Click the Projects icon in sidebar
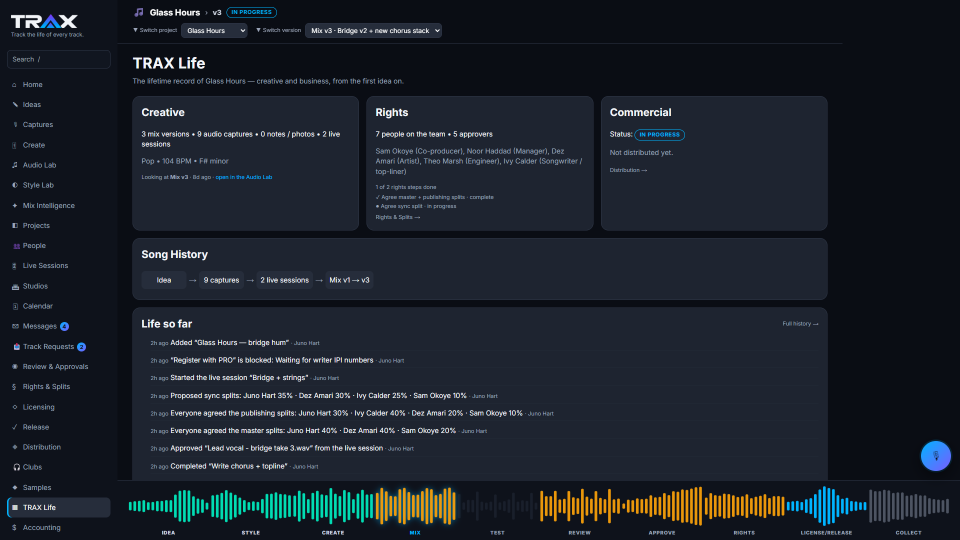The image size is (960, 540). 15,225
